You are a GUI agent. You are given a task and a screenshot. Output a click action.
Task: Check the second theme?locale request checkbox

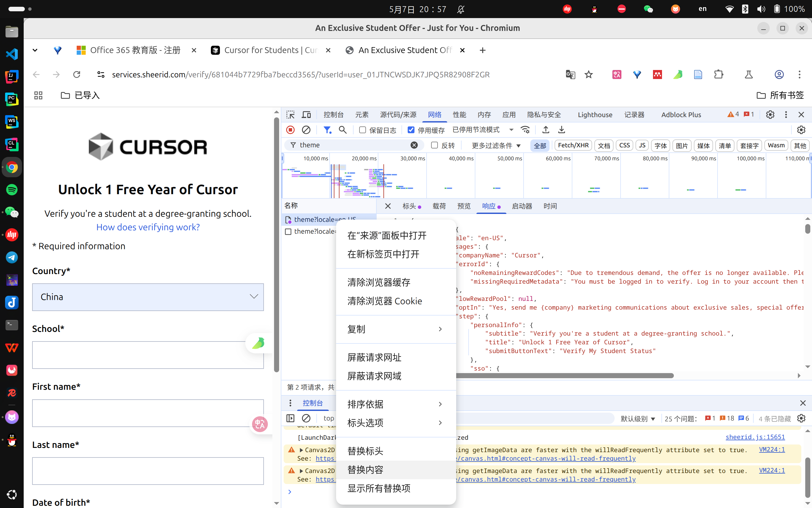click(288, 231)
